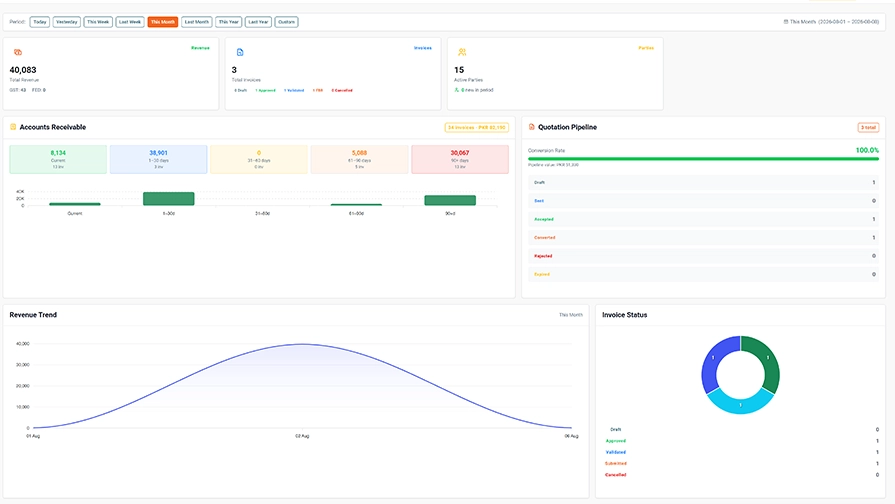Select the Last Year period filter
Image resolution: width=895 pixels, height=504 pixels.
pyautogui.click(x=258, y=22)
